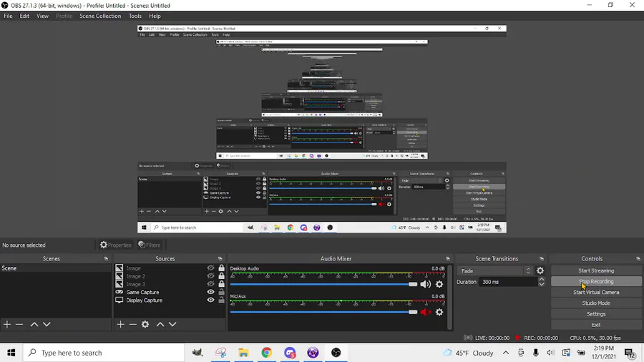Screen dimensions: 644x362
Task: Click the 45°F Cloudy weather widget
Action: point(468,353)
